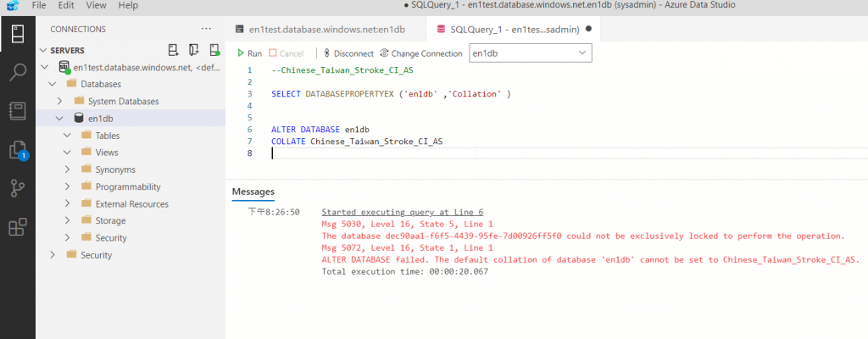Click the ALTER DATABASE en1db code line
Viewport: 868px width, 339px height.
point(320,130)
